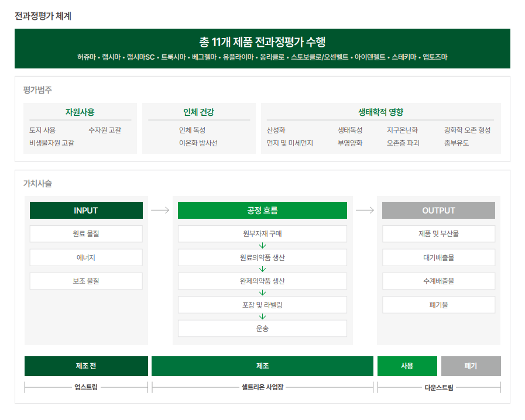Select the INPUT header block

point(86,210)
